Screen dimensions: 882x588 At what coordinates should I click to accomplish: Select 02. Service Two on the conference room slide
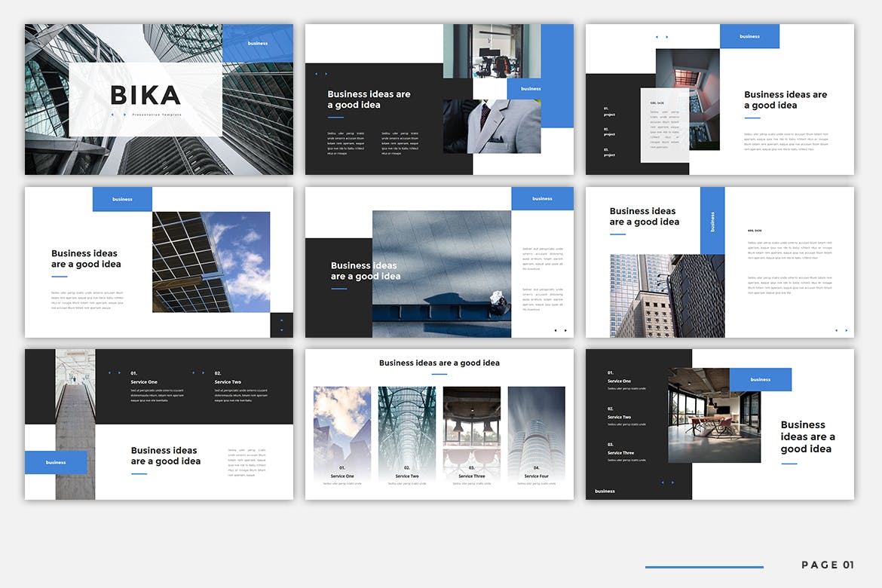(619, 413)
